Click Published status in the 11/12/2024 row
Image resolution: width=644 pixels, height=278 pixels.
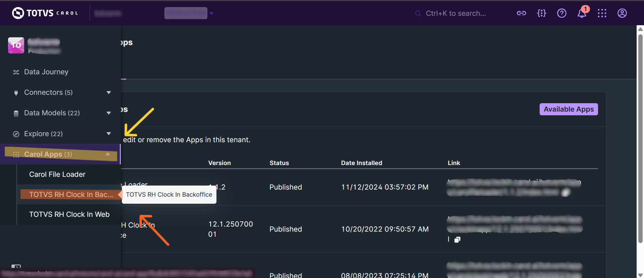(286, 187)
